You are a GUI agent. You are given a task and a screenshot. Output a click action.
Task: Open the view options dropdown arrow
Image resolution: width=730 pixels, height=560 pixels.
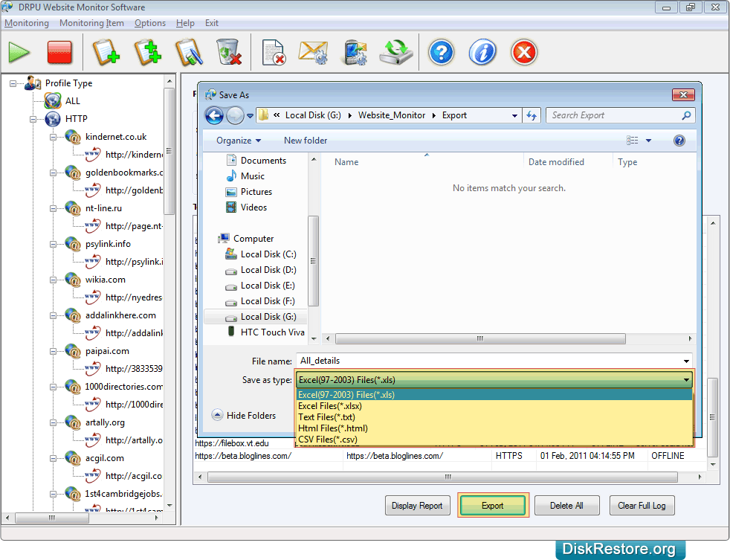[648, 141]
